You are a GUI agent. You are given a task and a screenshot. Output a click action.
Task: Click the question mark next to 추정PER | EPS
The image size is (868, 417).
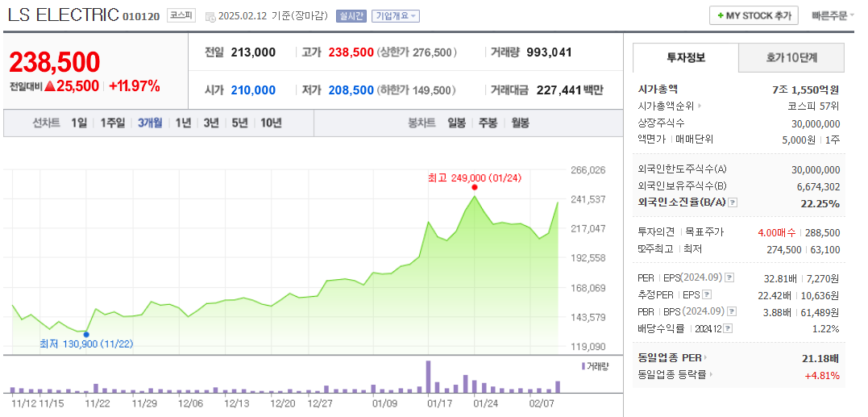point(707,294)
